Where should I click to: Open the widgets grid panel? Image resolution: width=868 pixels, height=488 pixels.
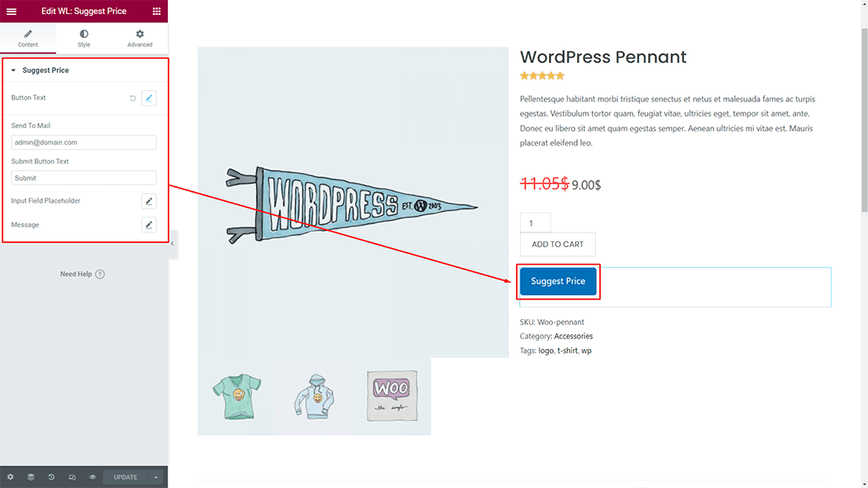(x=157, y=12)
